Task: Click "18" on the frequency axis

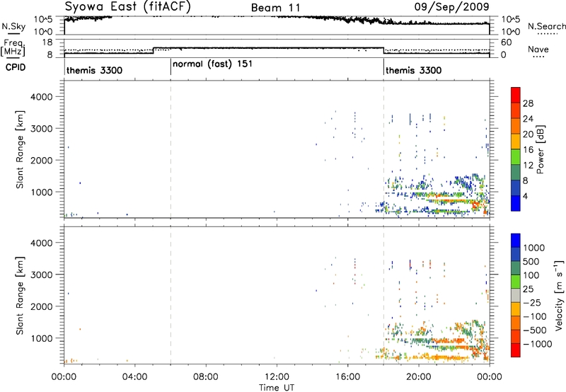Action: click(47, 42)
